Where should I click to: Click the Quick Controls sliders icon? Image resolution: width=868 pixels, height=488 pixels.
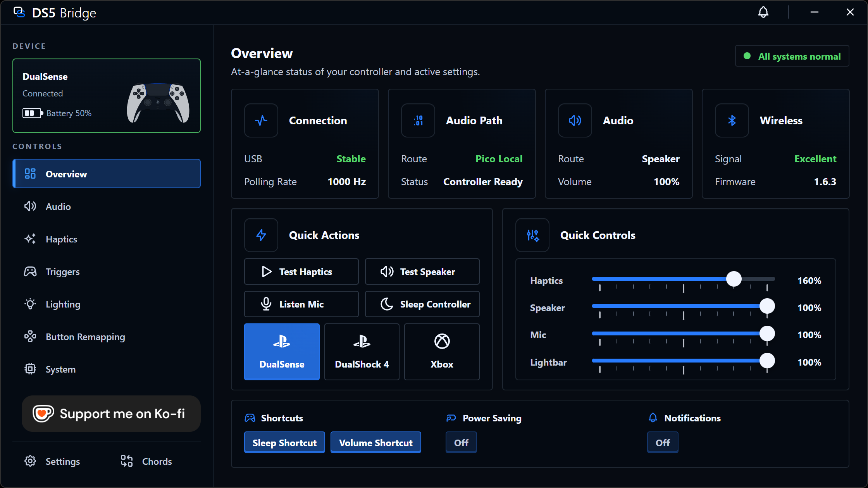pyautogui.click(x=532, y=235)
